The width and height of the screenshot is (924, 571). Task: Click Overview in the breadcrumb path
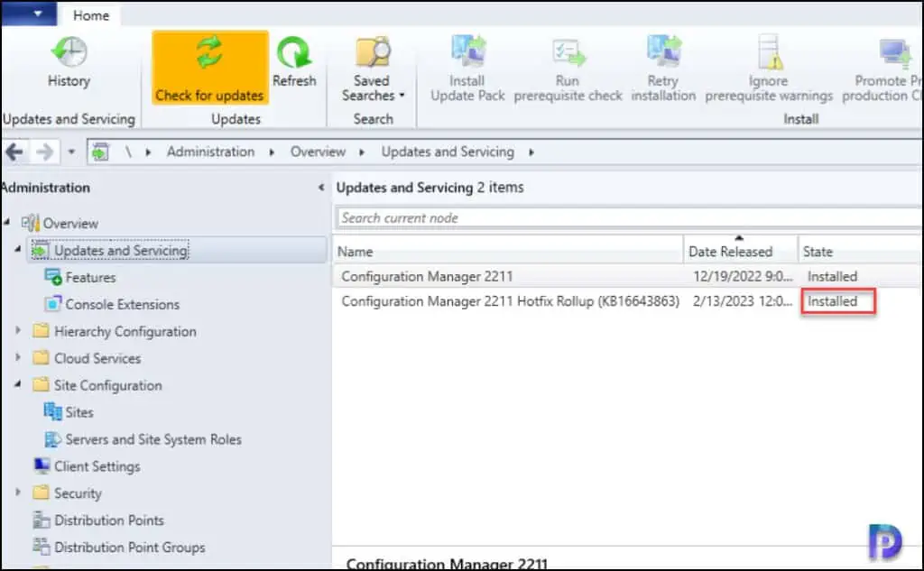click(x=318, y=152)
